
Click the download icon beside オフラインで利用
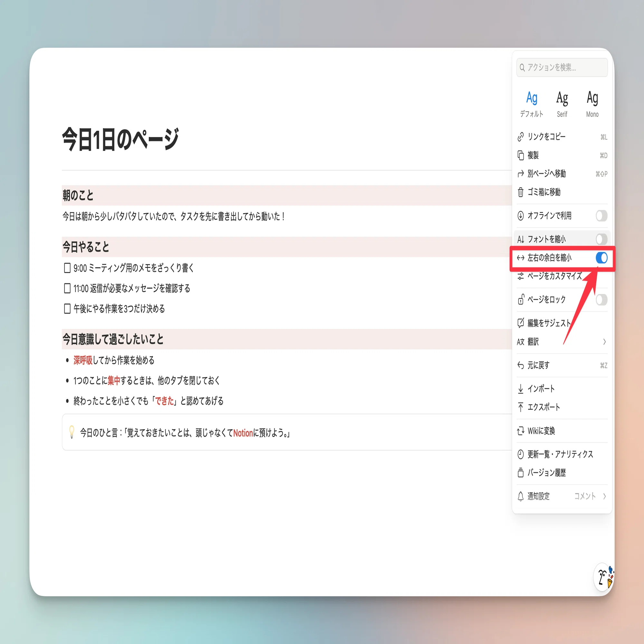[x=520, y=216]
